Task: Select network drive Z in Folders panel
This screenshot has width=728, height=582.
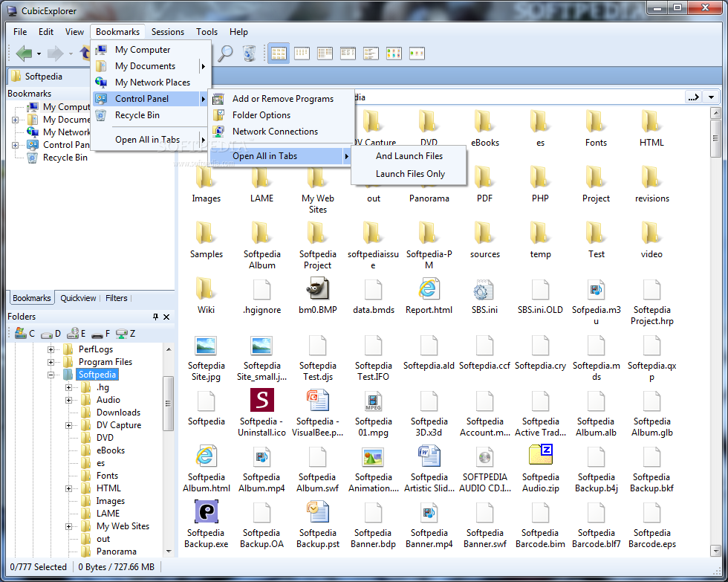Action: pos(126,333)
